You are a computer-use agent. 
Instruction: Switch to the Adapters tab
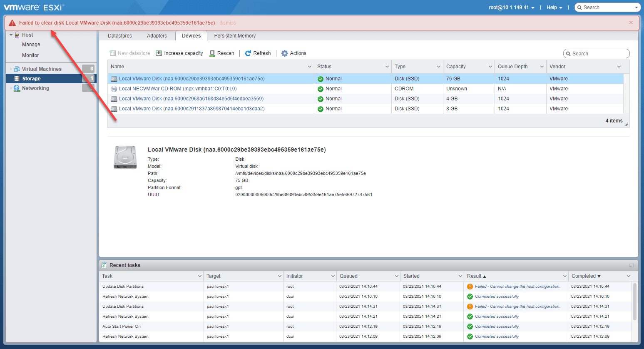(157, 36)
